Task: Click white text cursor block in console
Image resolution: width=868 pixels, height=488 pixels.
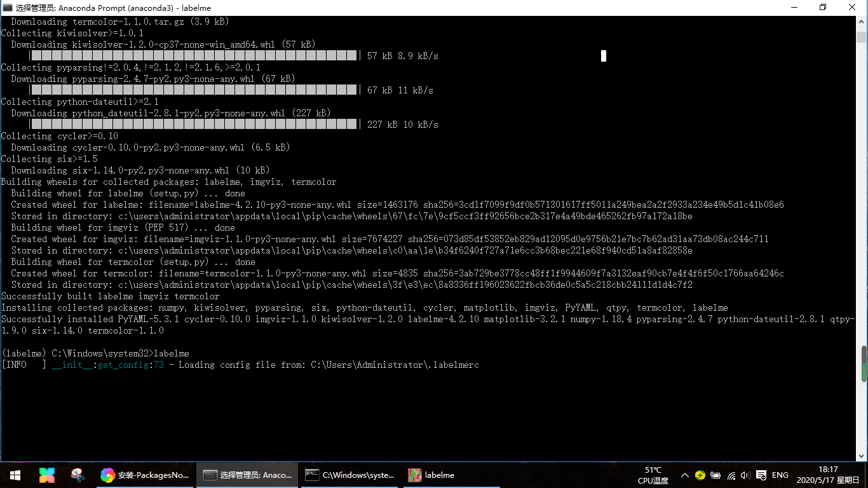Action: pyautogui.click(x=604, y=56)
